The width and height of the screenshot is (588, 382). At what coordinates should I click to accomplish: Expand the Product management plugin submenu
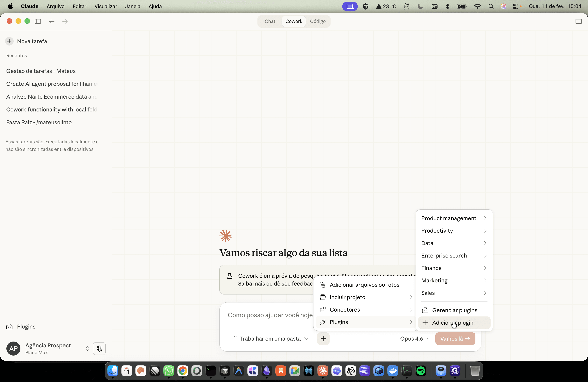pos(454,218)
